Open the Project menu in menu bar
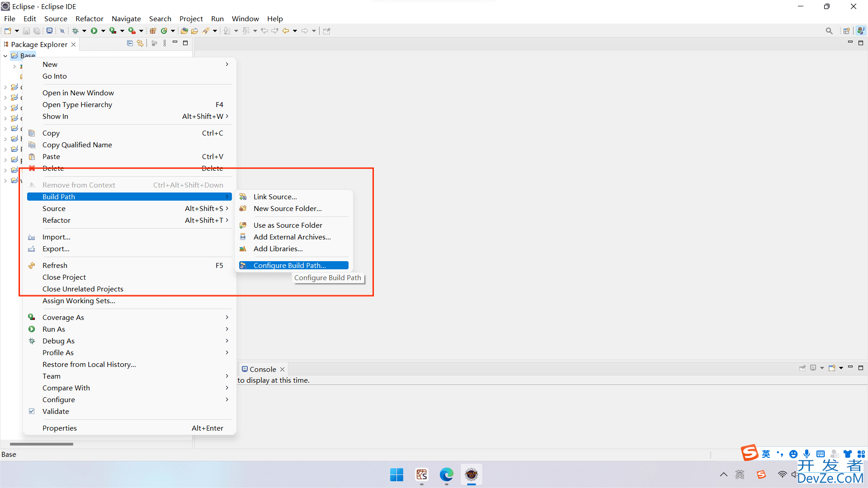This screenshot has width=868, height=488. [x=191, y=19]
